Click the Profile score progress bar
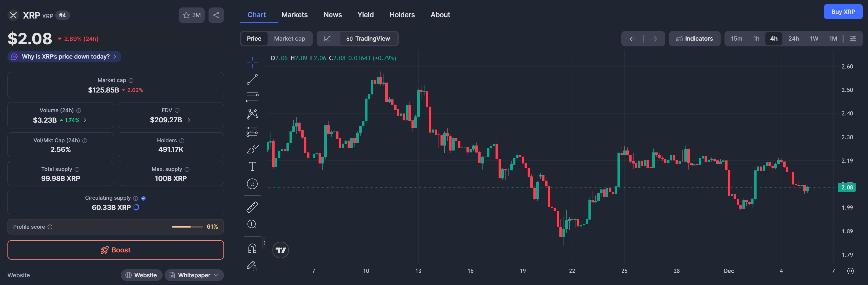Screen dimensions: 868x285 point(187,227)
